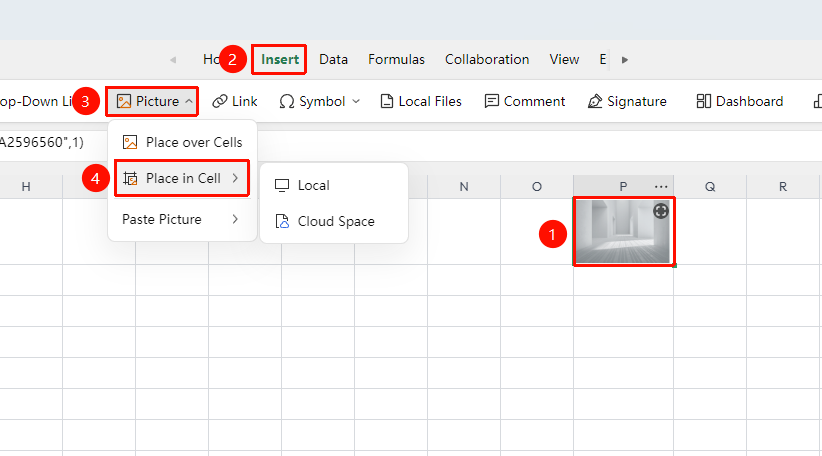Select column Q header
Screen dimensions: 822x456
[x=710, y=187]
